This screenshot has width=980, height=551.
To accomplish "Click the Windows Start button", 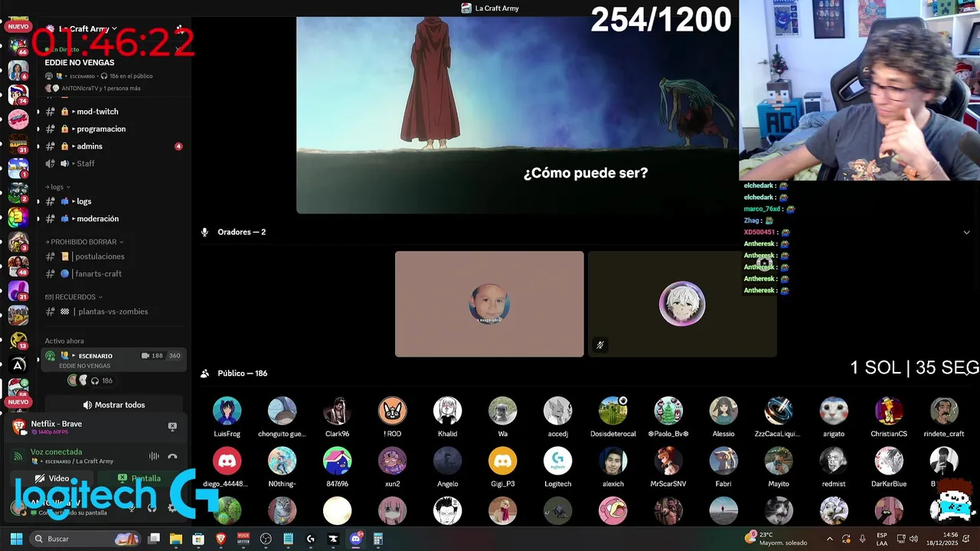I will (x=16, y=539).
